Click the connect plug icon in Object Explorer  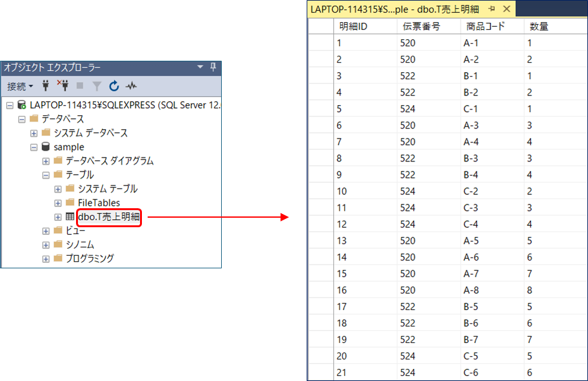[x=46, y=86]
